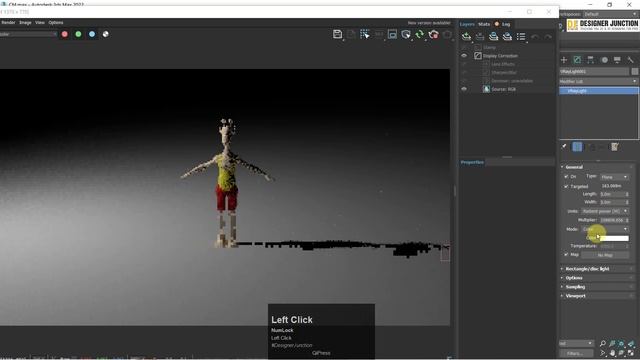The image size is (640, 360).
Task: Click the framed display icon beside follow mouse
Action: 392,34
